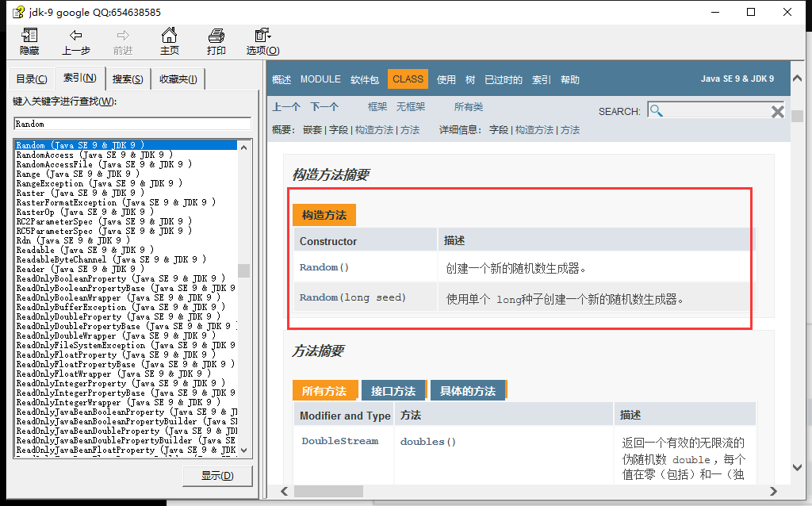Select 'RangeException' index entry
This screenshot has height=506, width=812.
(x=99, y=183)
